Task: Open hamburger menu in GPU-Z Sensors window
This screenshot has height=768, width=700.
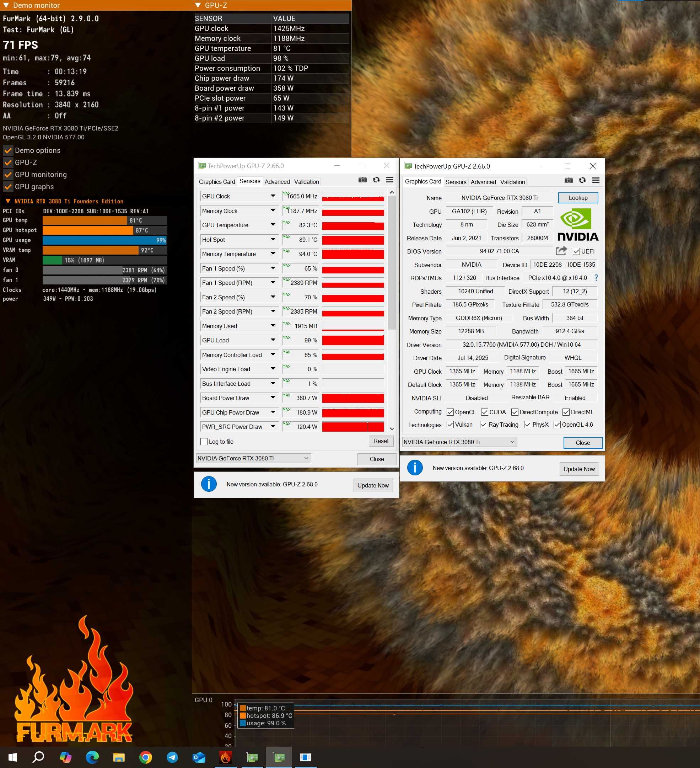Action: tap(390, 180)
